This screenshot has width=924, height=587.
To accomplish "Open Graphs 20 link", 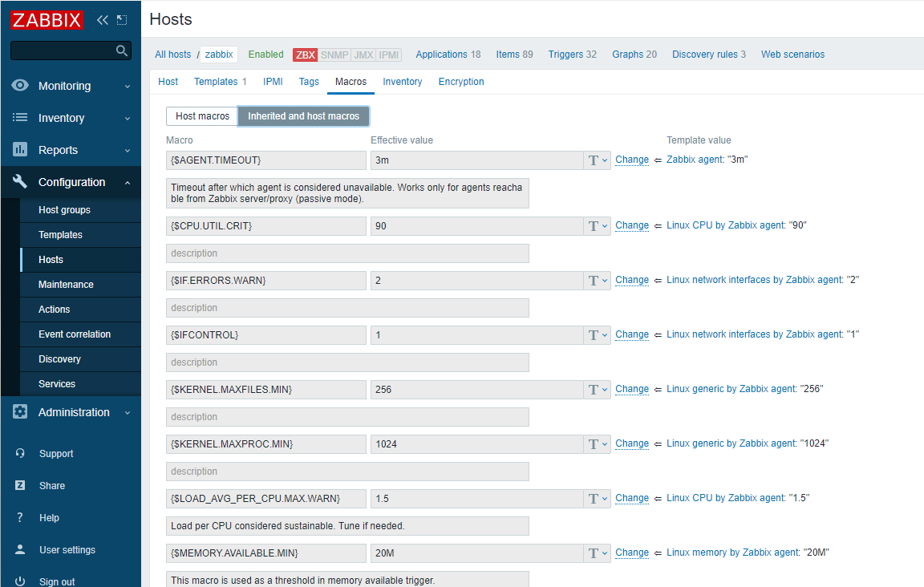I will (634, 55).
